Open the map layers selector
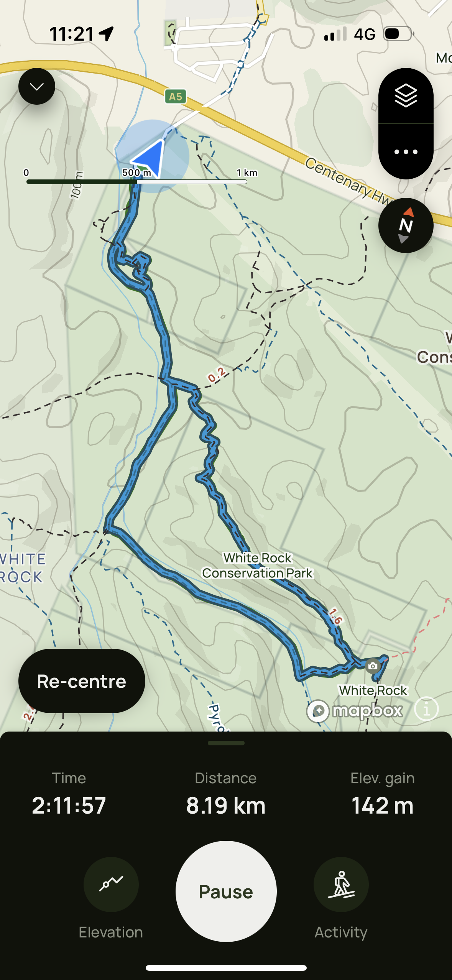452x980 pixels. (x=406, y=96)
